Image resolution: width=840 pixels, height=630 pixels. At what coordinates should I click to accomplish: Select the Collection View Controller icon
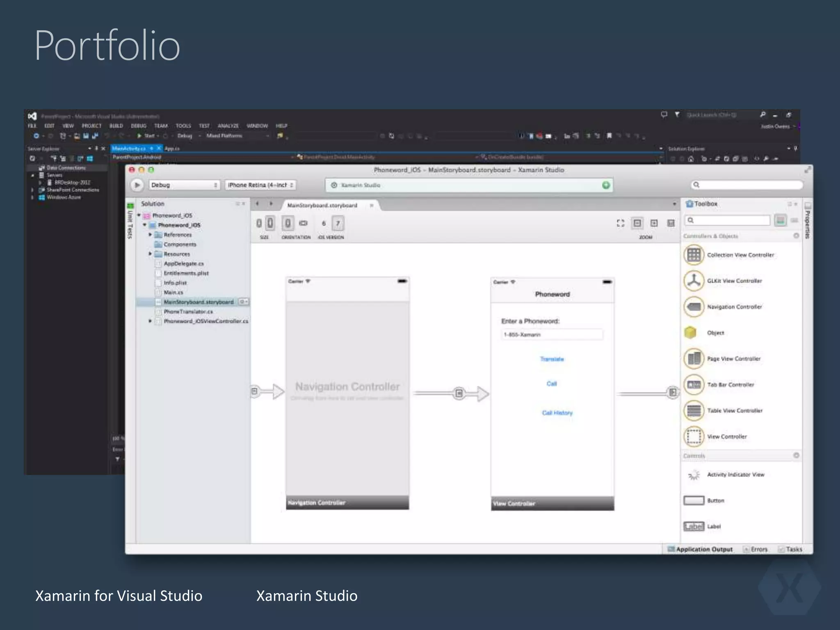click(x=694, y=255)
